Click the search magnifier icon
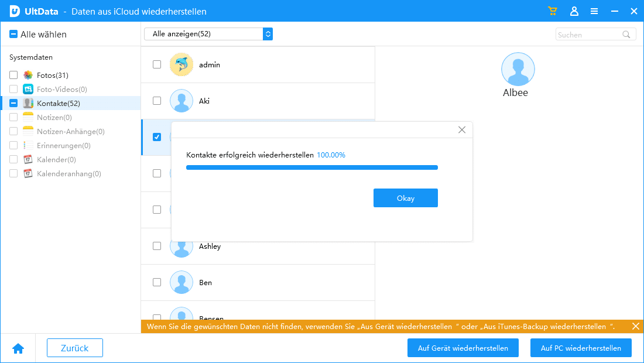Image resolution: width=644 pixels, height=363 pixels. tap(626, 35)
